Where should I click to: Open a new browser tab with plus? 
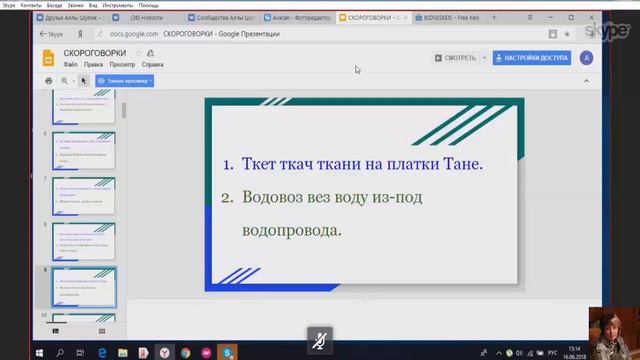[494, 18]
